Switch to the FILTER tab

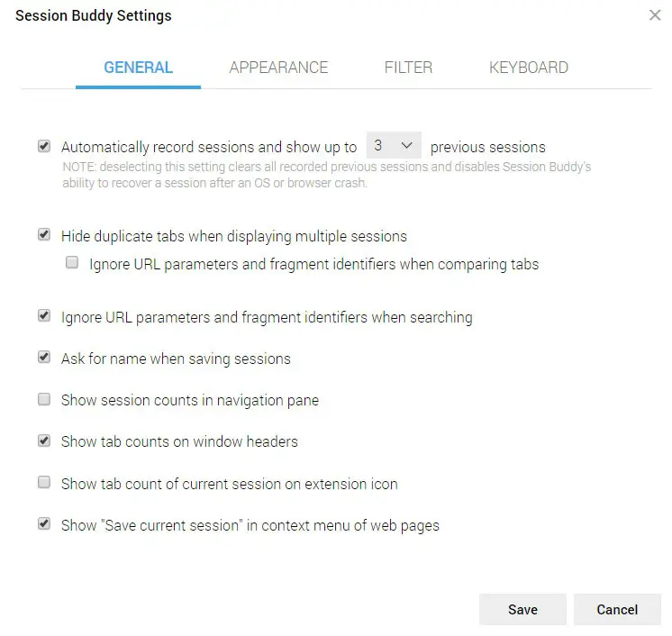point(408,68)
